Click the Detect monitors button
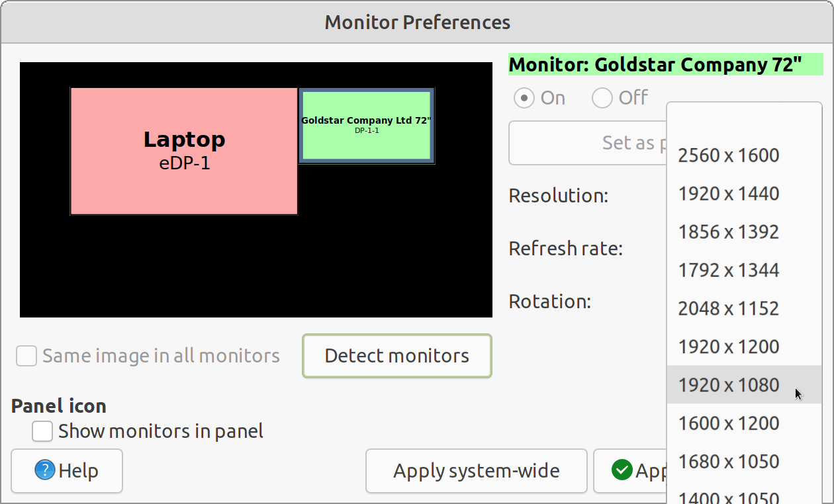Screen dimensions: 834x504 point(396,356)
